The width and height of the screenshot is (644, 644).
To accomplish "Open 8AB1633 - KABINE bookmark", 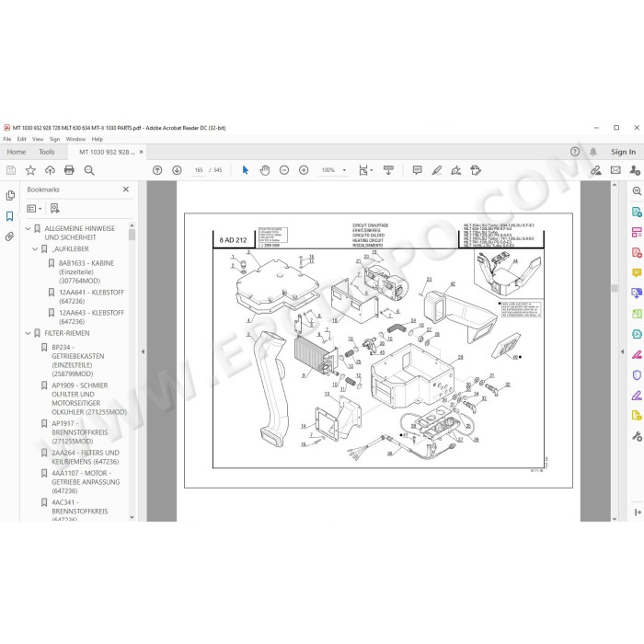I will tap(86, 272).
